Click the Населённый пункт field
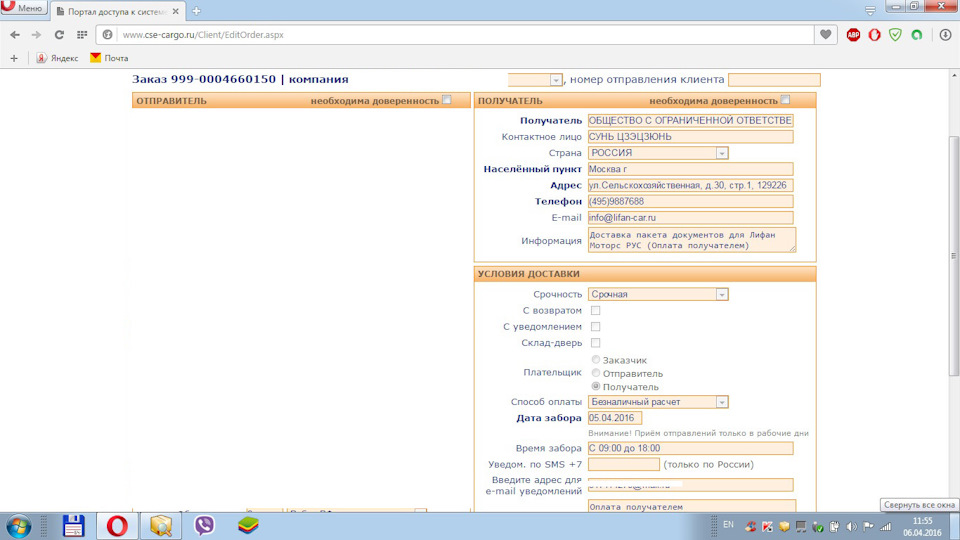960x540 pixels. tap(691, 169)
